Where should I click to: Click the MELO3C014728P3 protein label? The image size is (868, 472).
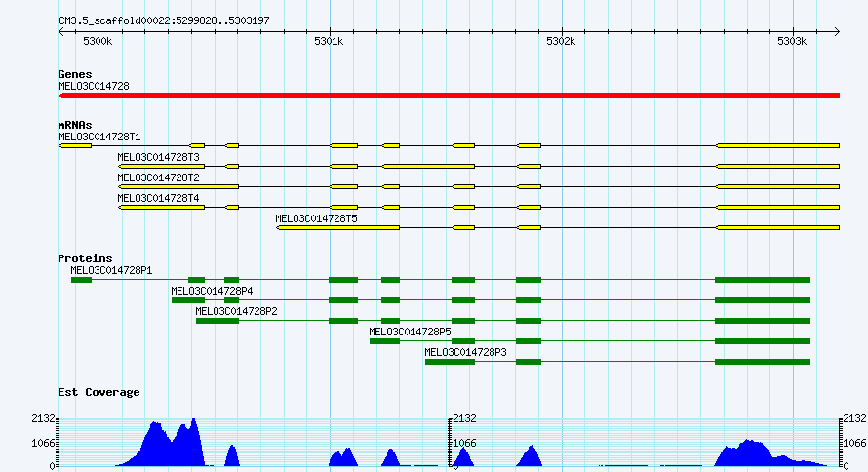click(x=465, y=352)
